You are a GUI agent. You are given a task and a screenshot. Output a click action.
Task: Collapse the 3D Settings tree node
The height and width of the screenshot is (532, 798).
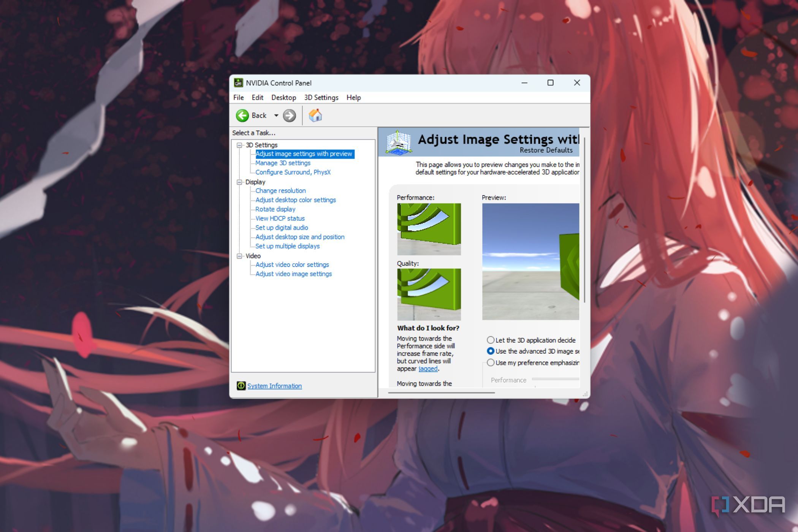click(239, 145)
